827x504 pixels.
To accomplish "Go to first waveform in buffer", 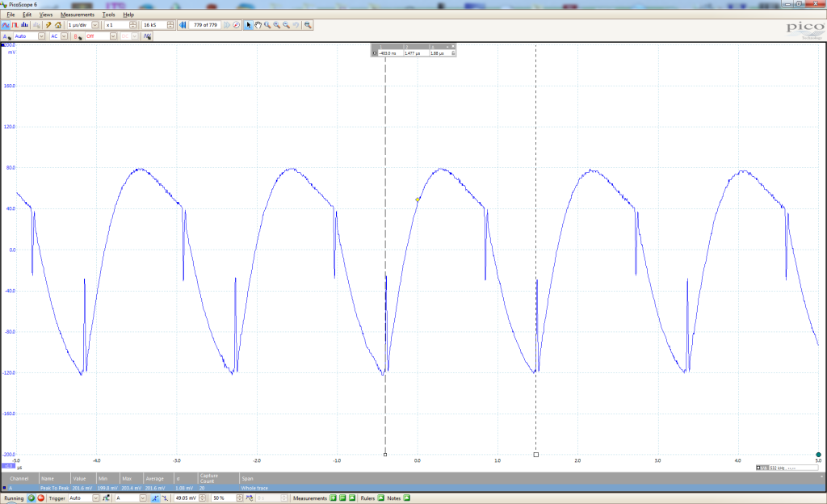I will point(183,25).
